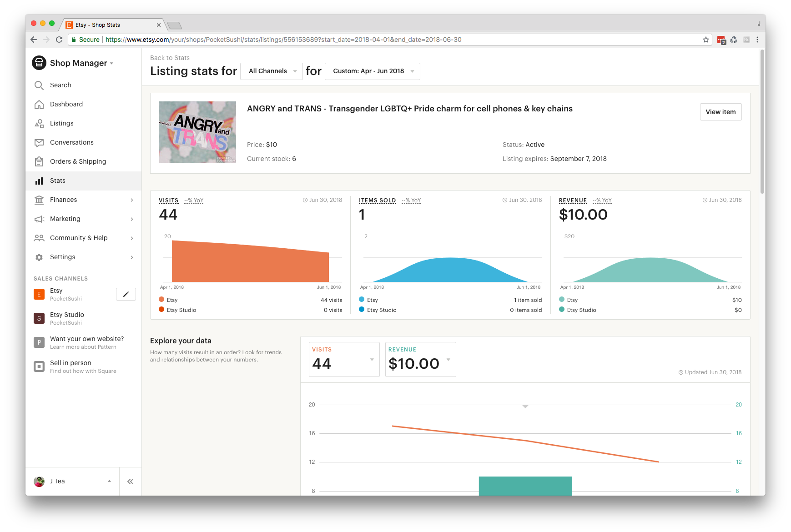Screen dimensions: 791x532
Task: Click the Marketing megaphone icon
Action: coord(39,219)
